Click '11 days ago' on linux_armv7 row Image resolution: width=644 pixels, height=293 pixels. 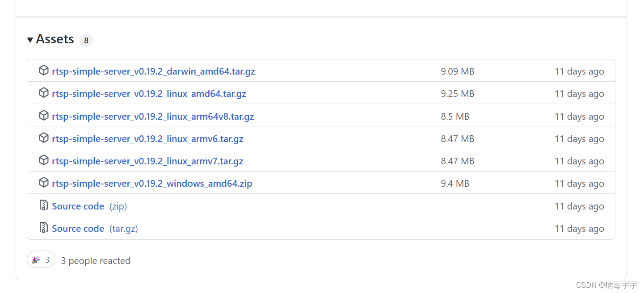tap(579, 161)
